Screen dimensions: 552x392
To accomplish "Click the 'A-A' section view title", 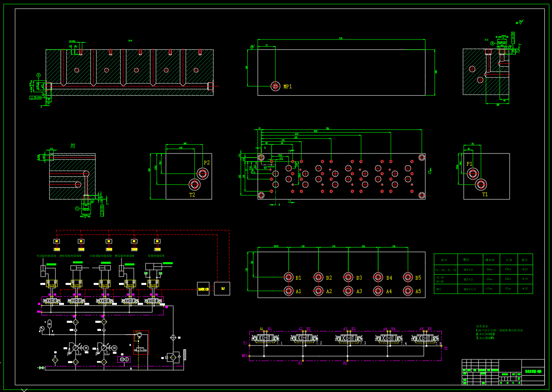I will point(130,41).
